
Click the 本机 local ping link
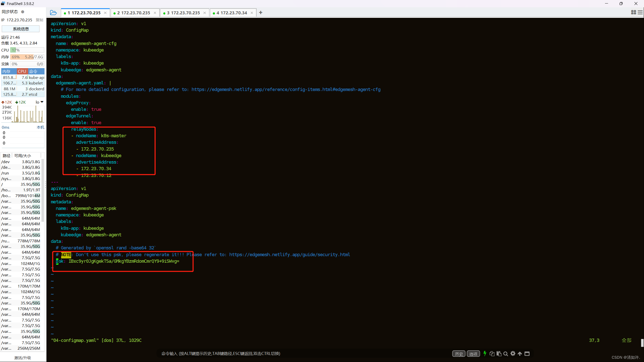pyautogui.click(x=40, y=127)
